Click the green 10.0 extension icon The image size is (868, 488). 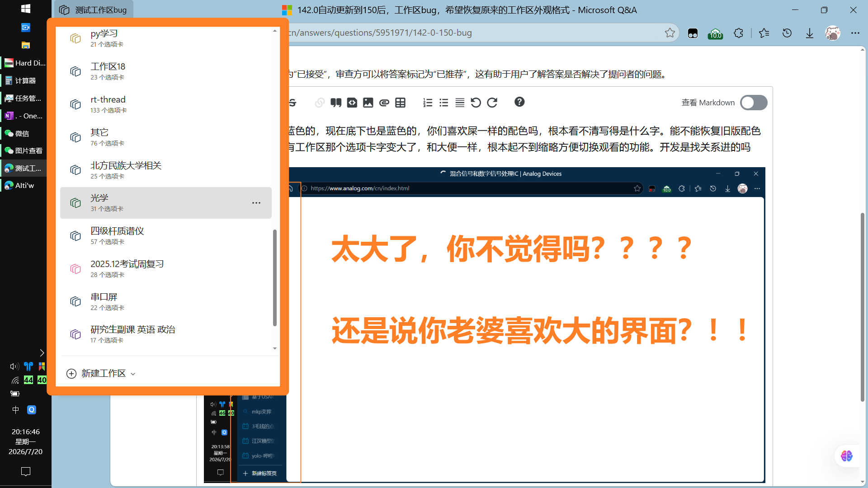click(715, 33)
